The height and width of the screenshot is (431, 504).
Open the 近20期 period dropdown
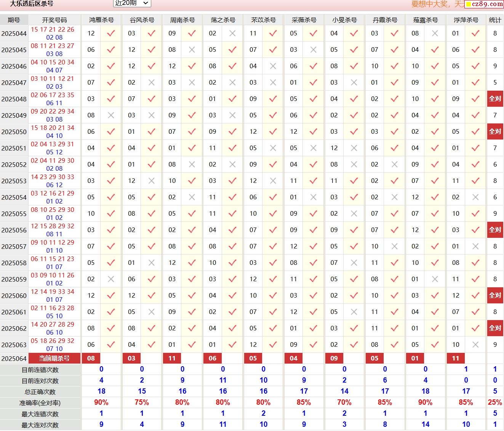(132, 3)
